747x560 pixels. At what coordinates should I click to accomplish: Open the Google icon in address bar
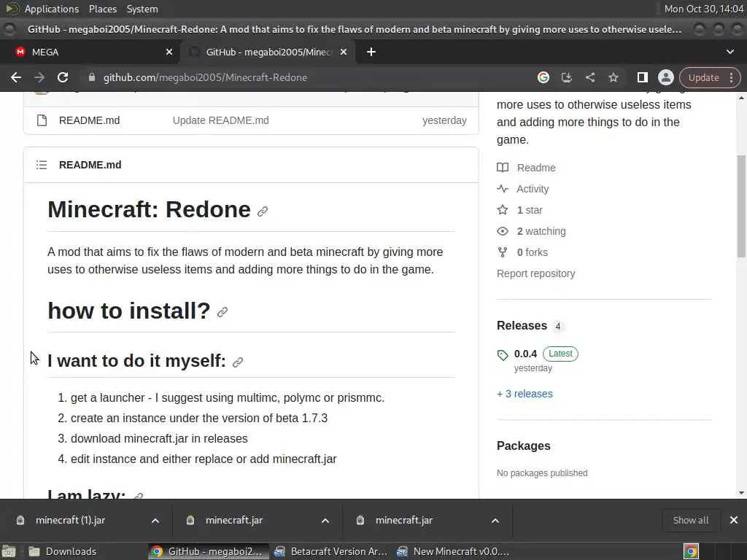(543, 77)
